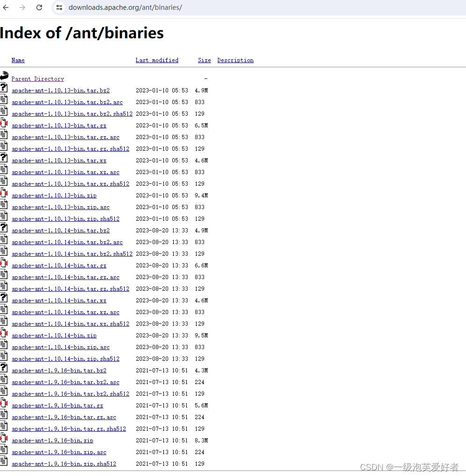Image resolution: width=466 pixels, height=476 pixels.
Task: Open apache-ant-1.9.16-bin.tar.gz.sha512 link
Action: click(x=69, y=429)
